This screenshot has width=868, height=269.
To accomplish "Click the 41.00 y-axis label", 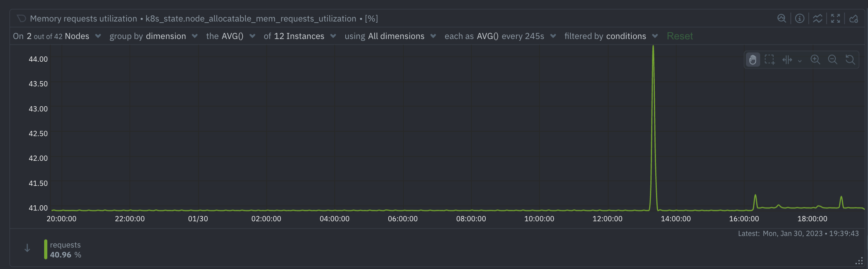I will [38, 208].
